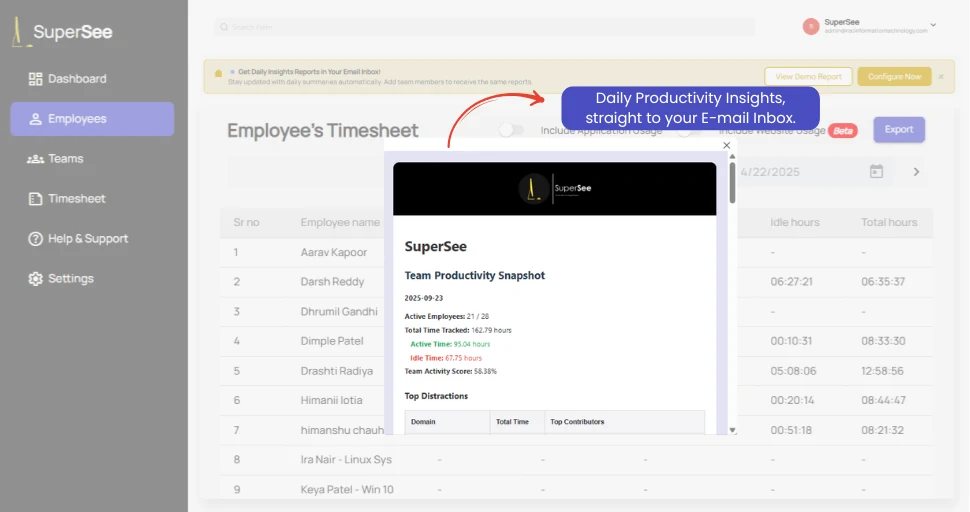Click the SuperSee logo in email header
This screenshot has width=970, height=512.
(555, 189)
